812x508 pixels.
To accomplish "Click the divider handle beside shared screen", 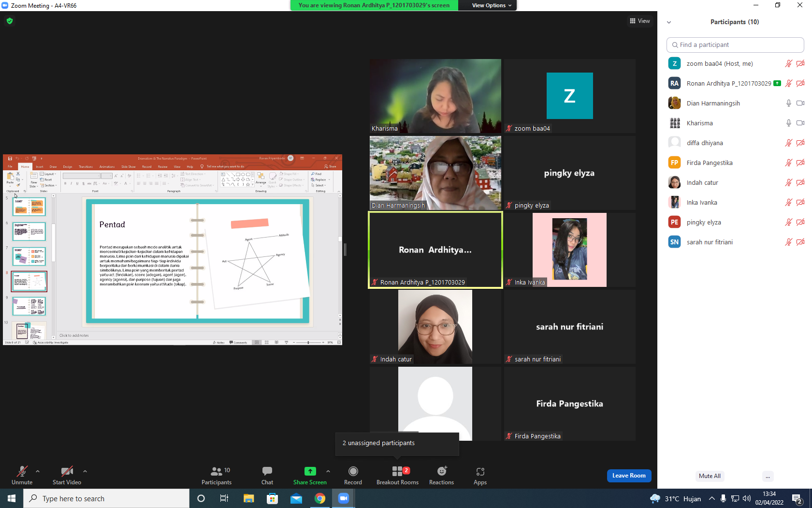I will point(345,250).
